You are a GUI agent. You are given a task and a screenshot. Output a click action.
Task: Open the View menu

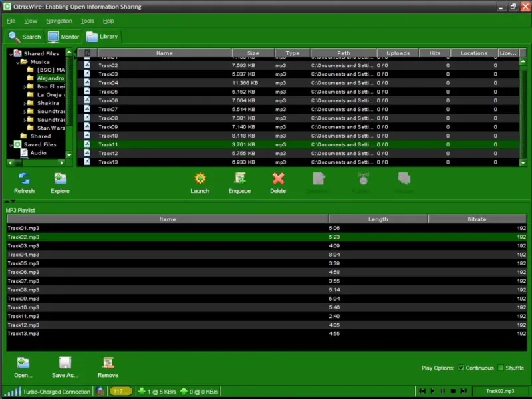(x=31, y=21)
